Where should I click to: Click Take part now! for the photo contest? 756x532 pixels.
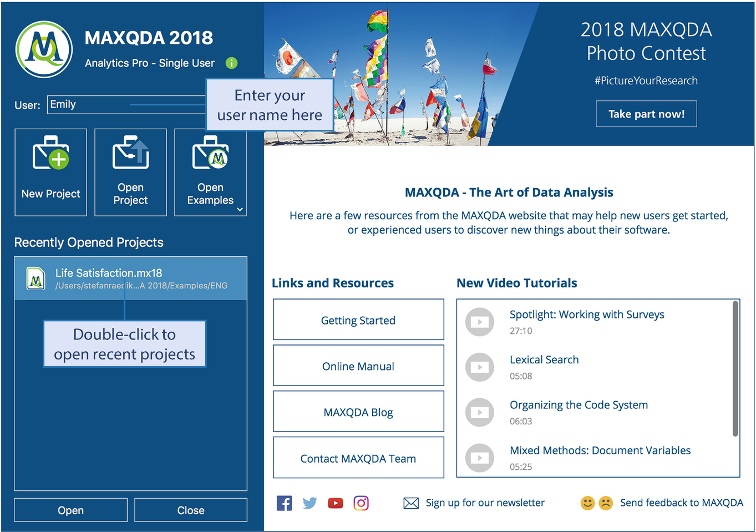(646, 114)
